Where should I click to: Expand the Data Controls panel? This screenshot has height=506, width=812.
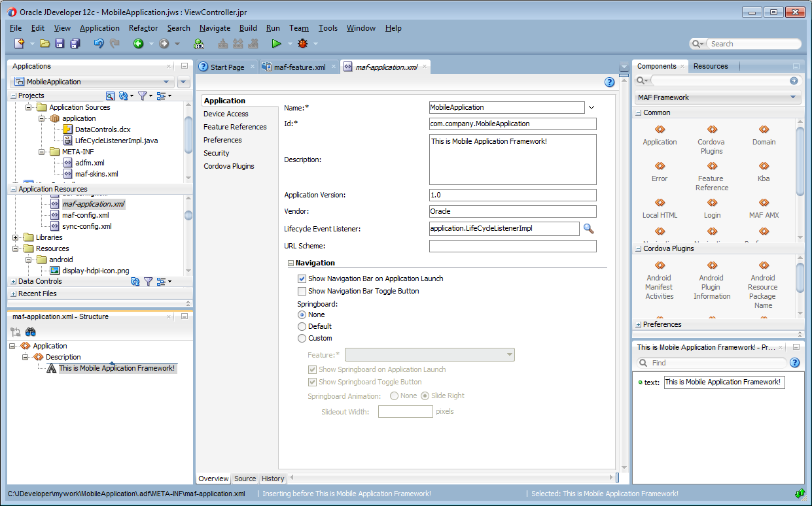(14, 281)
